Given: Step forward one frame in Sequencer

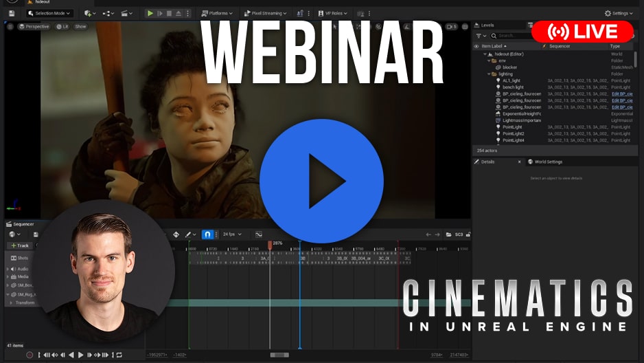Looking at the screenshot, I should 89,355.
